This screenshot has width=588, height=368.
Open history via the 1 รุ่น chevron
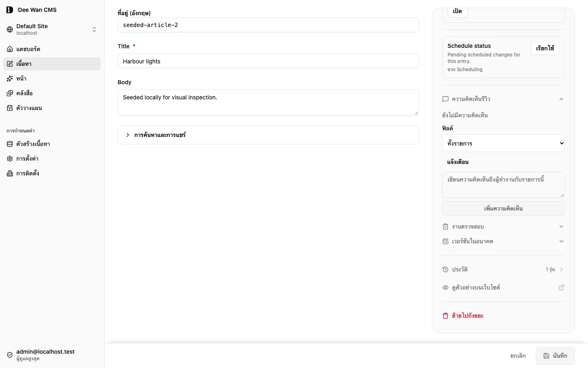pos(561,269)
